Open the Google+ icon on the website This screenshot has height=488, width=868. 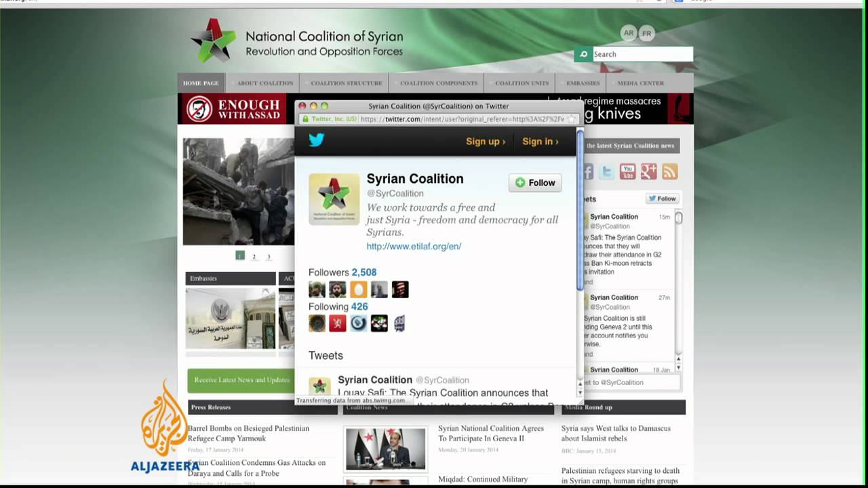tap(649, 171)
